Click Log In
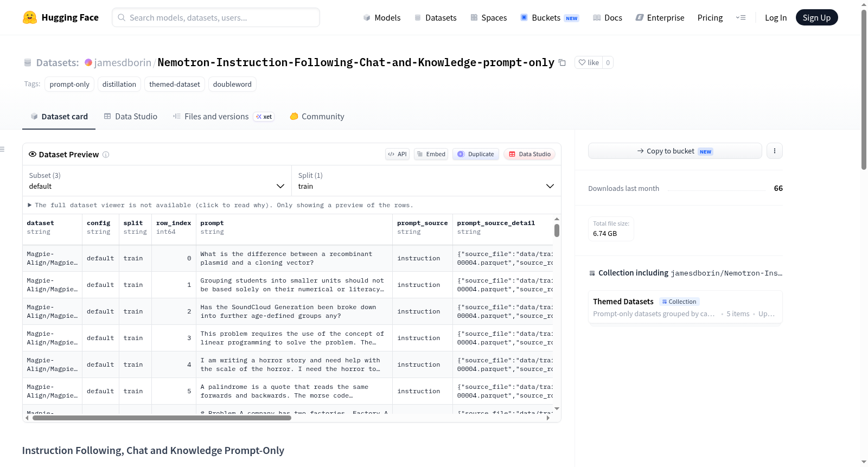The width and height of the screenshot is (868, 467). coord(776,17)
